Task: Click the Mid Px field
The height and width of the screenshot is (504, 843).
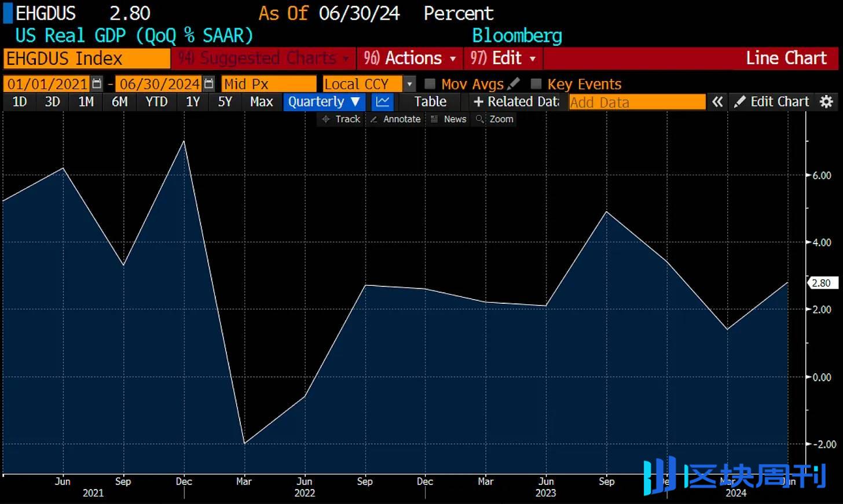Action: (269, 84)
